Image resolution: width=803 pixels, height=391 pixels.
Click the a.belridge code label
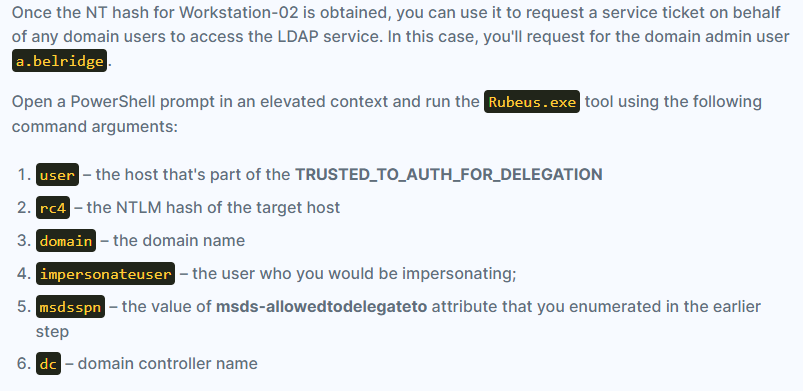tap(59, 61)
